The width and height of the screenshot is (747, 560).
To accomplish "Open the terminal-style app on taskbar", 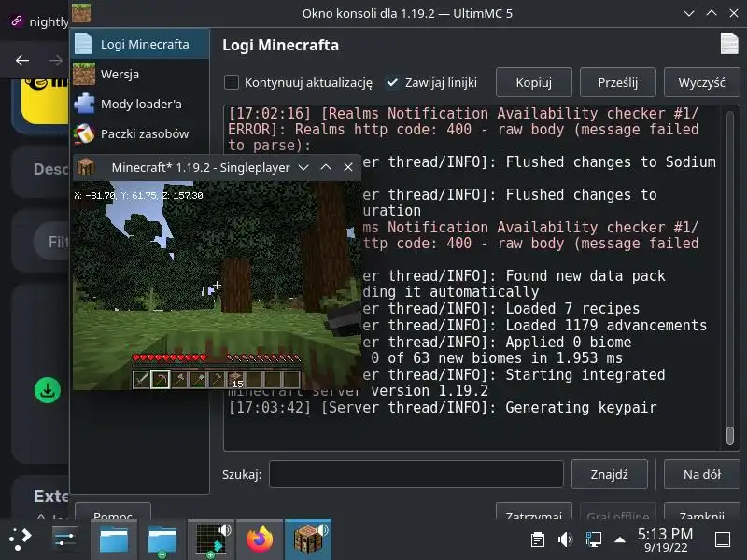I will tap(211, 540).
